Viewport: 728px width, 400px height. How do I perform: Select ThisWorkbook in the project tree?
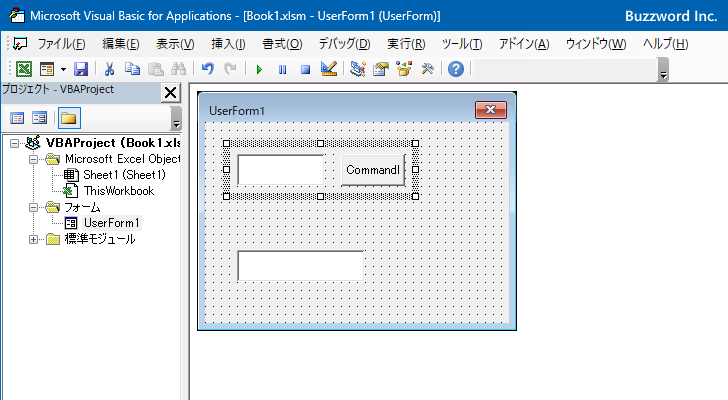pyautogui.click(x=118, y=191)
